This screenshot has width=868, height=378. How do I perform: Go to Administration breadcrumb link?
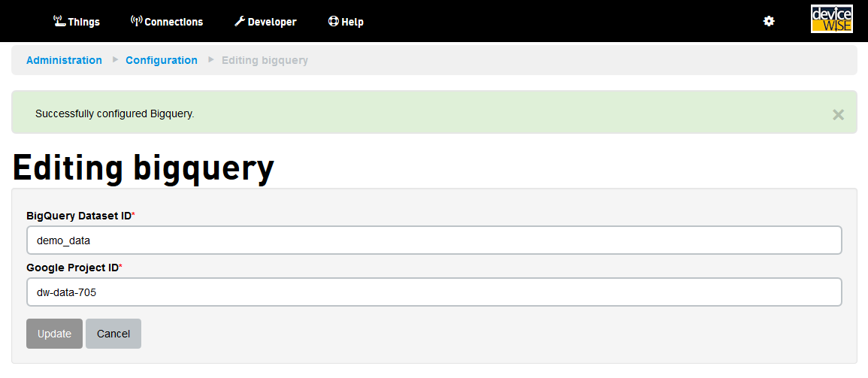pos(64,60)
